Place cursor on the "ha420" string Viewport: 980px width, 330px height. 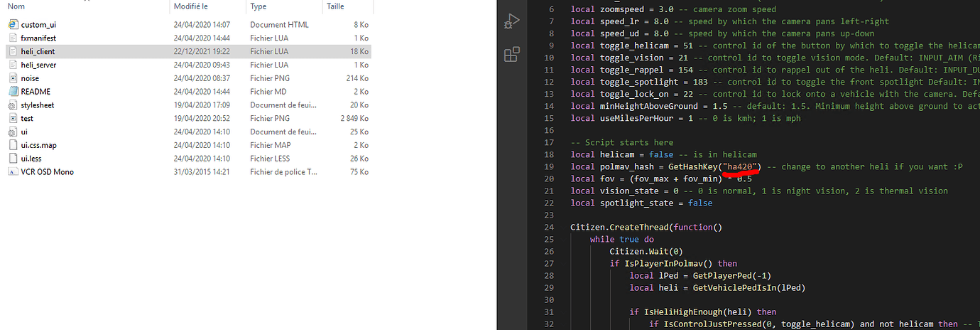pos(741,166)
